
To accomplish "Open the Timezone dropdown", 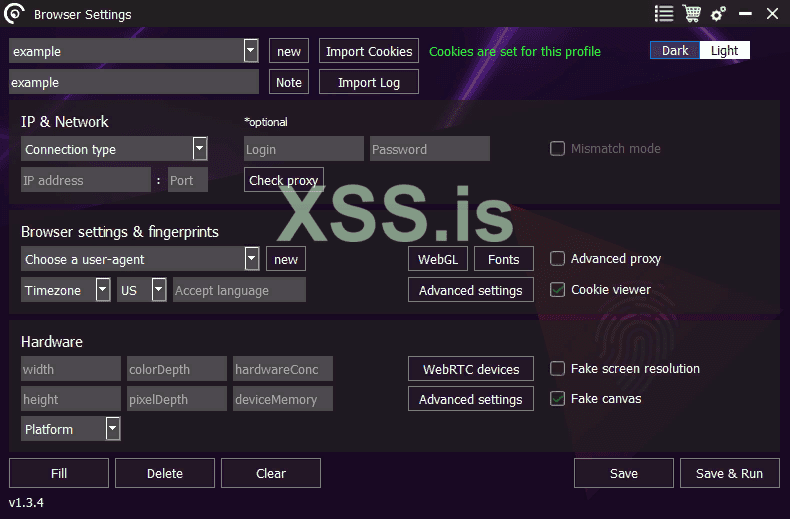I will tap(103, 290).
